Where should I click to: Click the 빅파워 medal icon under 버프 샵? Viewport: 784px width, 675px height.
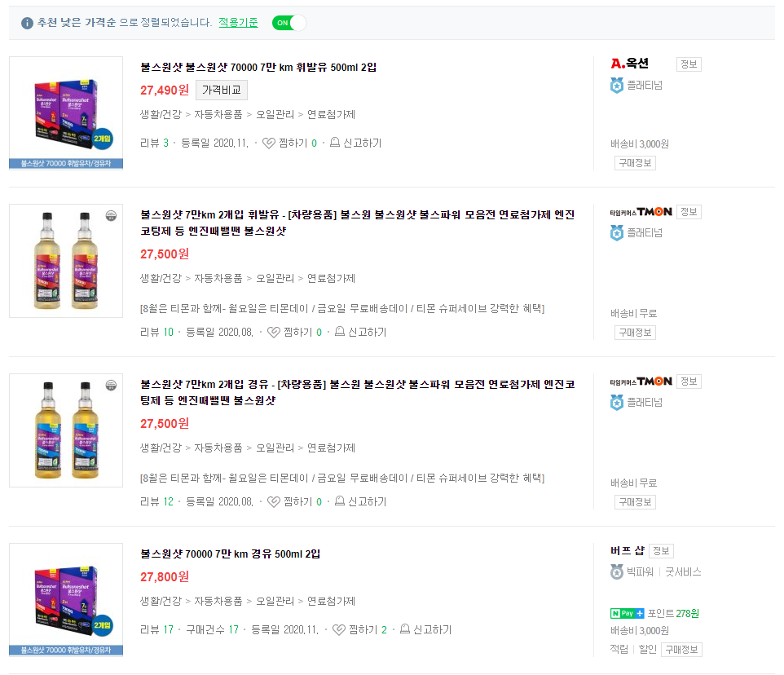(617, 572)
